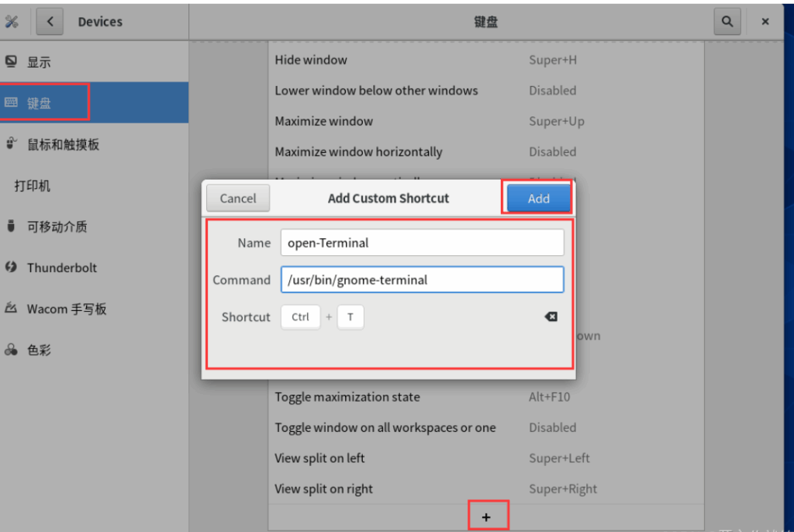
Task: Click the search magnifier icon
Action: pyautogui.click(x=727, y=22)
